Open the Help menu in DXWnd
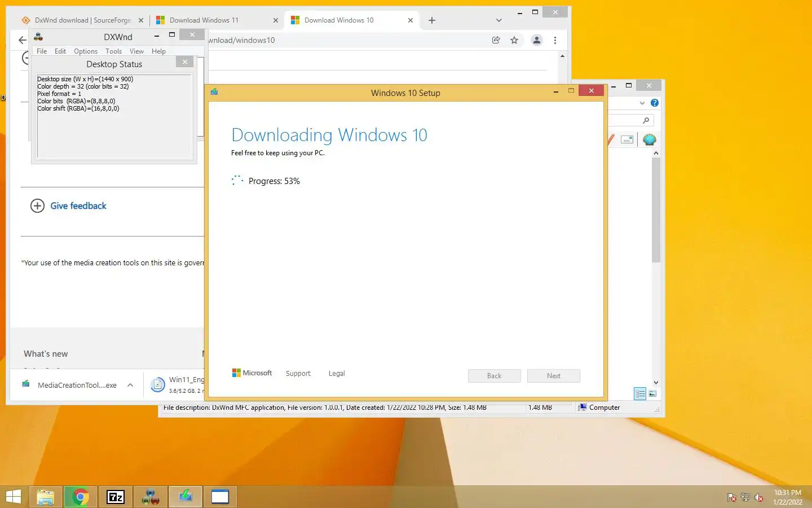Screen dimensions: 812x508 [158, 51]
